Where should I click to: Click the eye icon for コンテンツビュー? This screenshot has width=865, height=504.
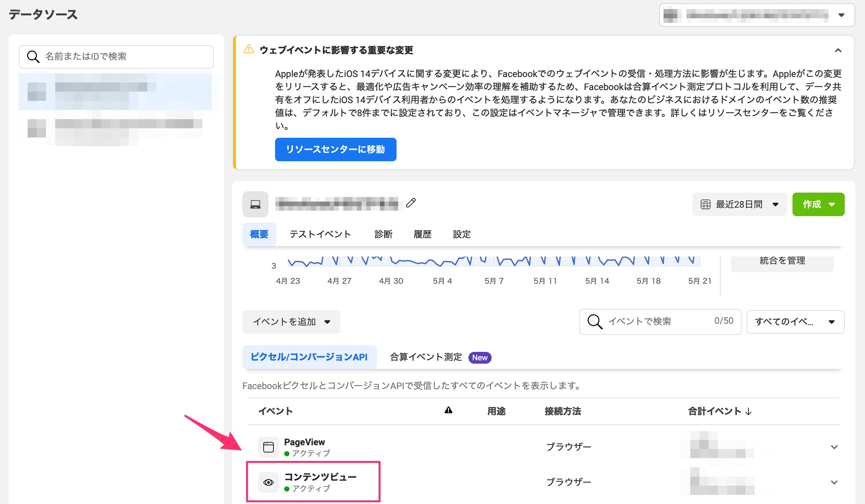pyautogui.click(x=268, y=482)
